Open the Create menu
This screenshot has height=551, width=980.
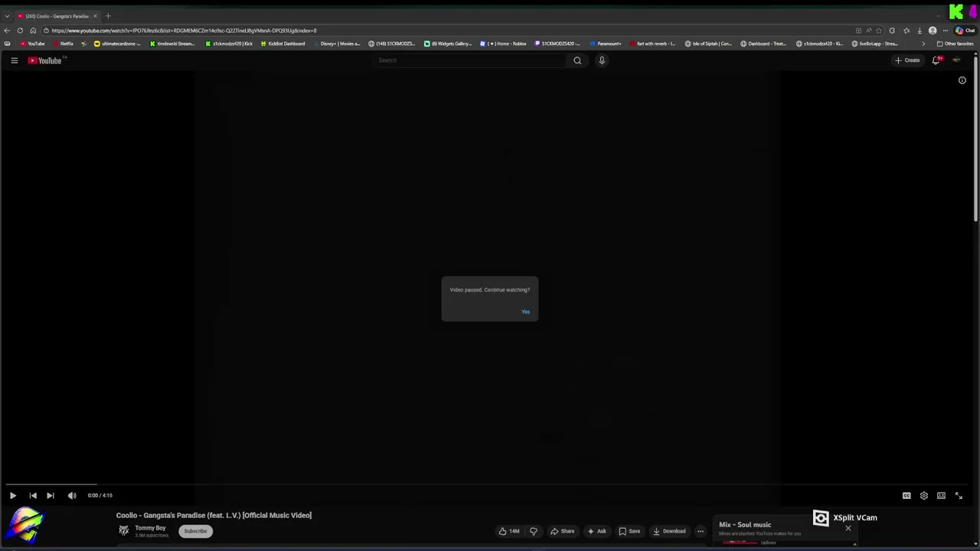pos(907,60)
